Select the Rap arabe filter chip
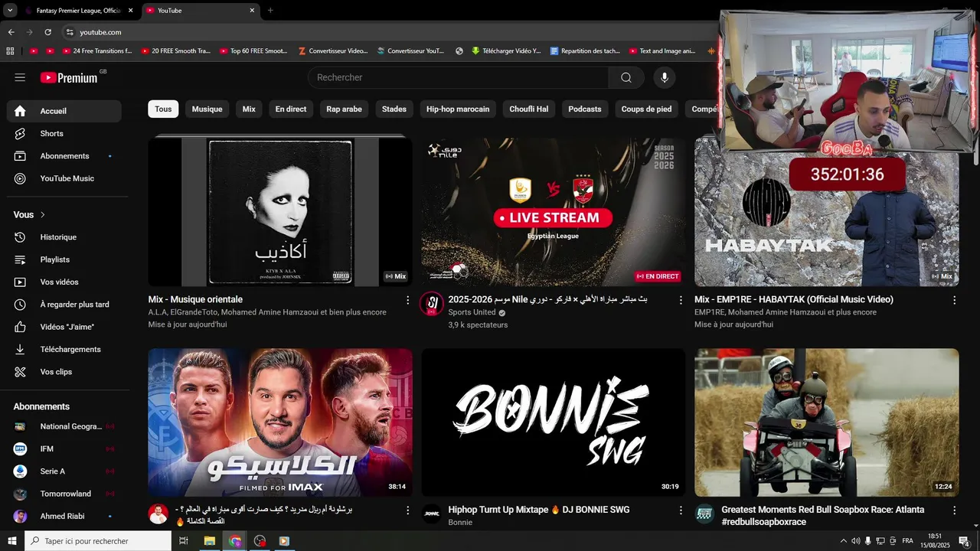 point(344,109)
